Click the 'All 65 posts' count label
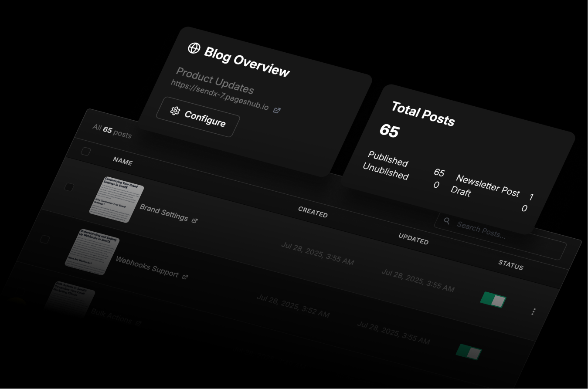The image size is (588, 389). point(112,131)
